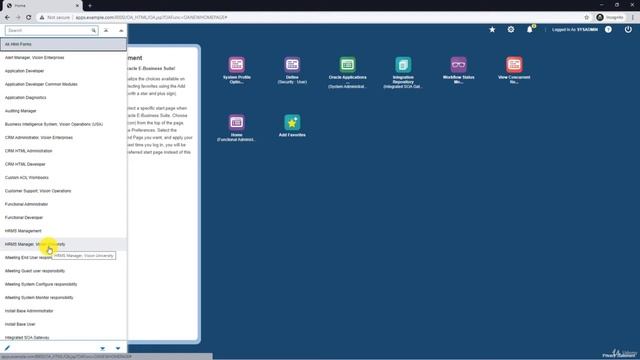
Task: Open Application Developer Common Modules
Action: coord(63,84)
